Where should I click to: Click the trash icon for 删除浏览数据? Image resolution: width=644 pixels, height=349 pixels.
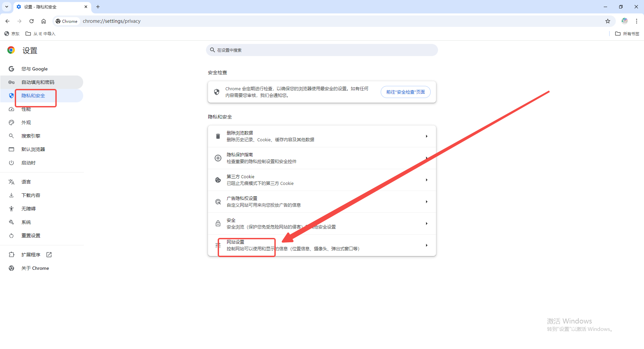pyautogui.click(x=218, y=136)
